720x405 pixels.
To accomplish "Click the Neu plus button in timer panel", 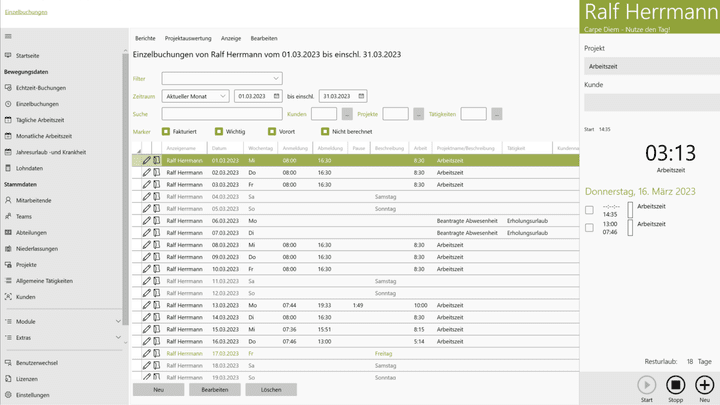I will point(704,385).
